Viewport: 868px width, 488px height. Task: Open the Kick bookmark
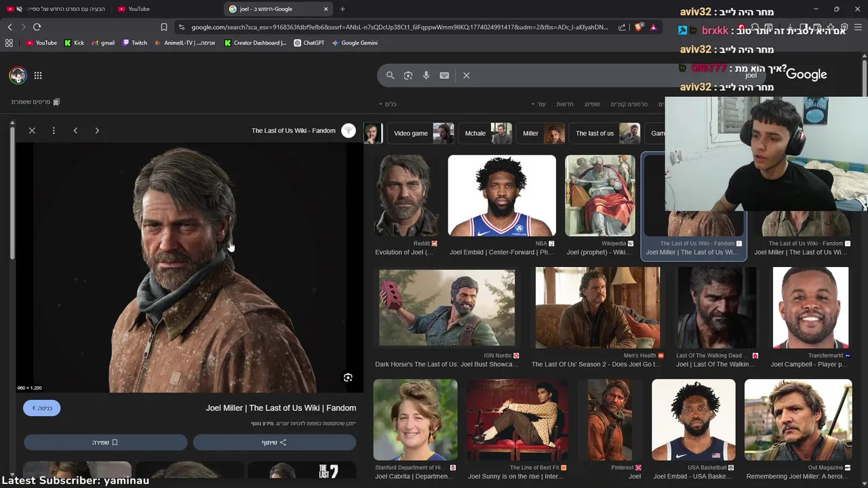[74, 43]
